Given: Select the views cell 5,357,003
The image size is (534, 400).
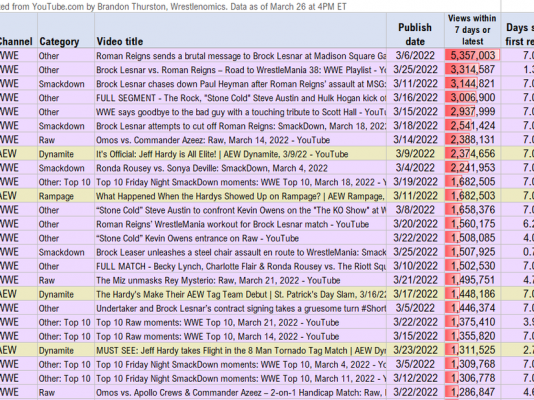Looking at the screenshot, I should [x=472, y=55].
